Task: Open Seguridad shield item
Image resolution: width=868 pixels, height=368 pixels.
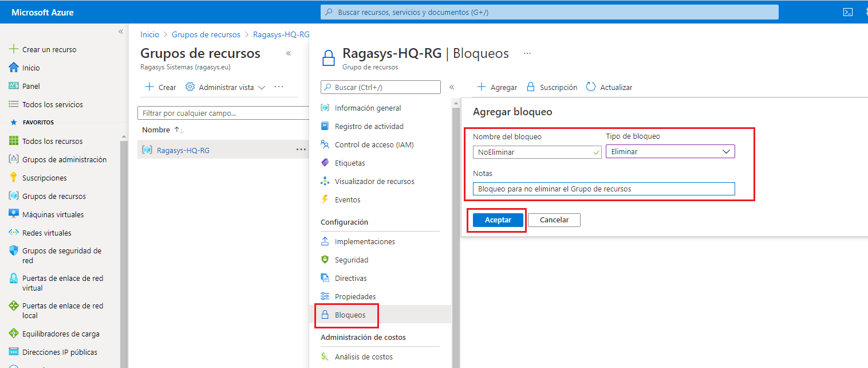Action: 345,260
